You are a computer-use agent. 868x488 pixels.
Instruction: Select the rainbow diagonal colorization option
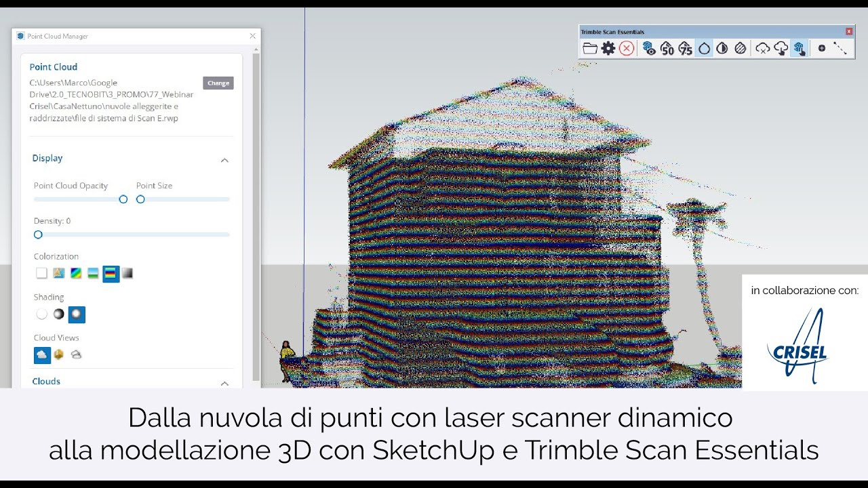(x=76, y=273)
